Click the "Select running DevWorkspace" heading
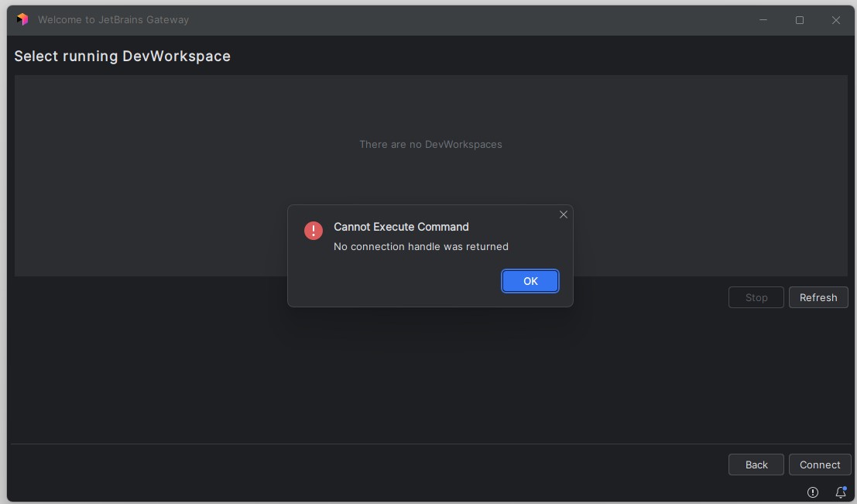857x504 pixels. (122, 56)
